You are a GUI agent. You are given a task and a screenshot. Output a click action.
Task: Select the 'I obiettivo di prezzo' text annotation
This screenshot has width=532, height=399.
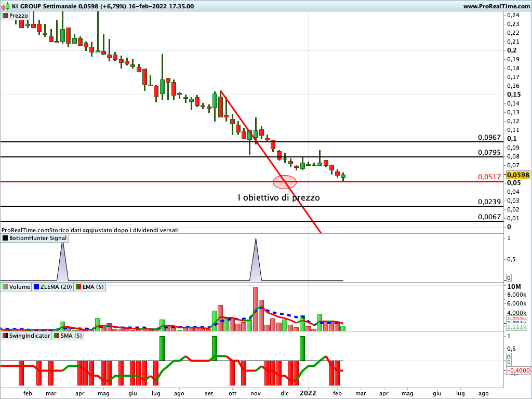[278, 198]
